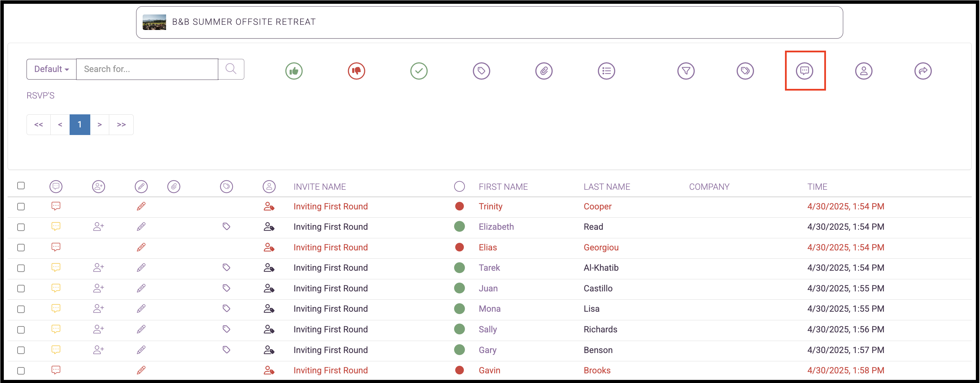Check the box for Elizabeth Read's row
This screenshot has width=980, height=383.
tap(21, 227)
